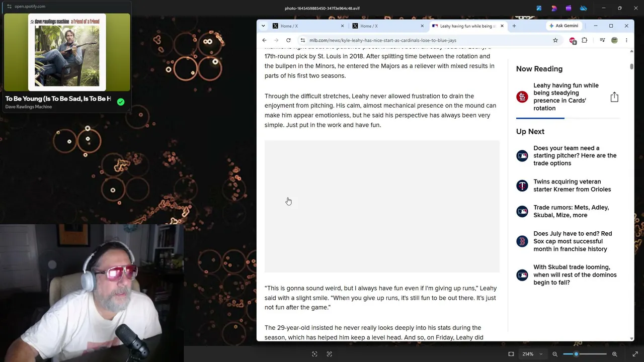The height and width of the screenshot is (362, 644).
Task: Click the MLB logo beside starting pitcher item
Action: [x=522, y=156]
